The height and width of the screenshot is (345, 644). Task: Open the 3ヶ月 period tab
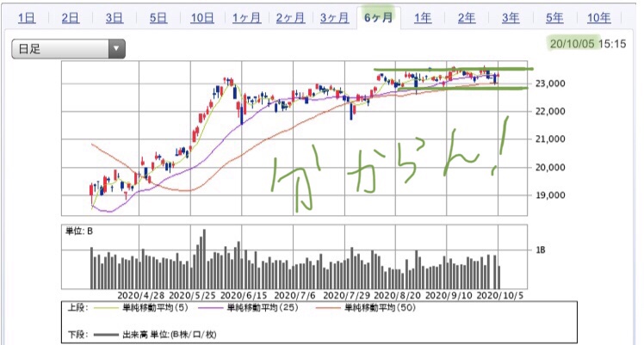coord(334,17)
